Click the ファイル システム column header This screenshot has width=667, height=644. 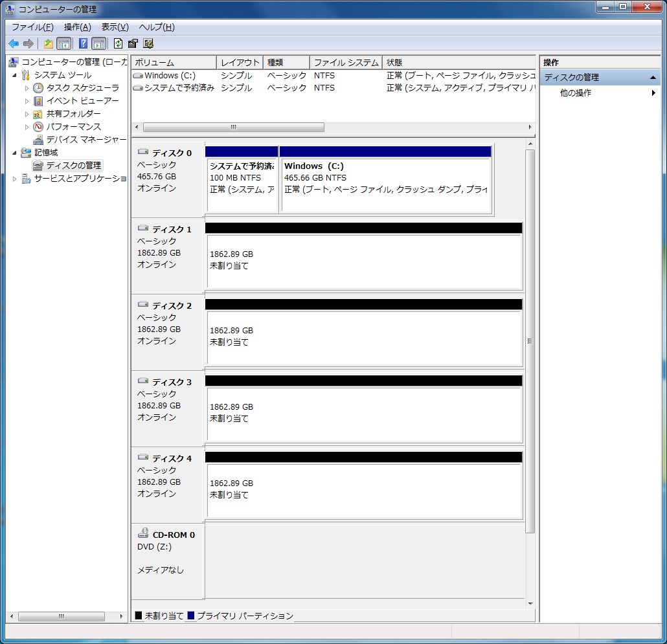point(345,63)
